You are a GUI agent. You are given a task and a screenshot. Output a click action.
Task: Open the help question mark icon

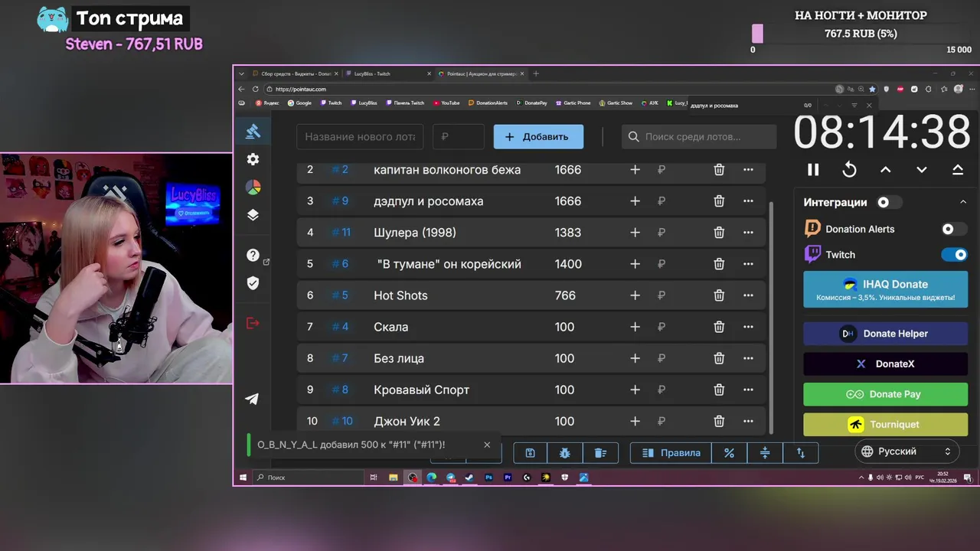(x=253, y=255)
